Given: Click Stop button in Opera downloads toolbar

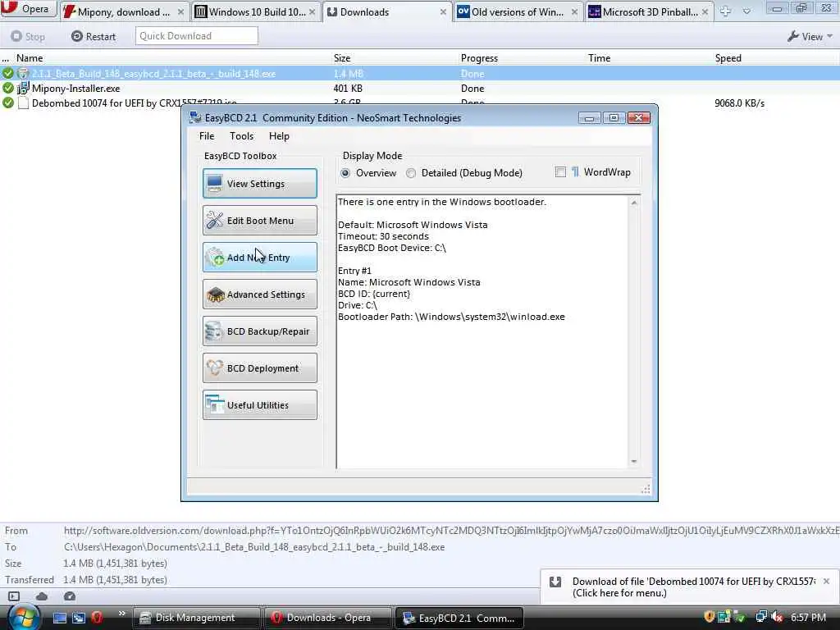Looking at the screenshot, I should pos(28,36).
